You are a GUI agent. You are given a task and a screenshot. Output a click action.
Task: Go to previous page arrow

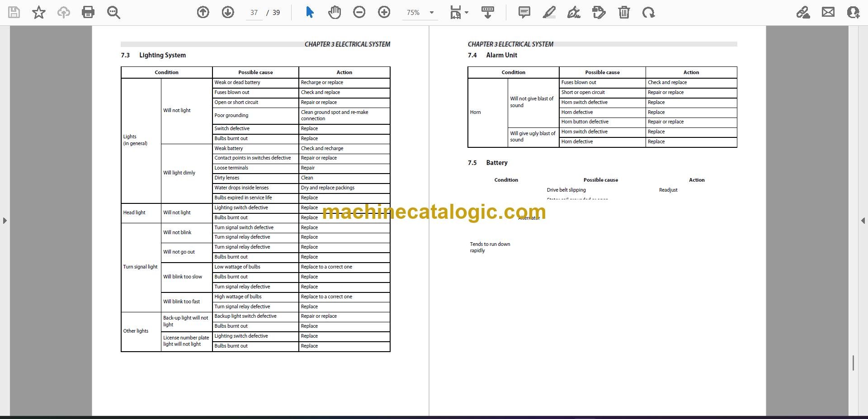pos(203,12)
